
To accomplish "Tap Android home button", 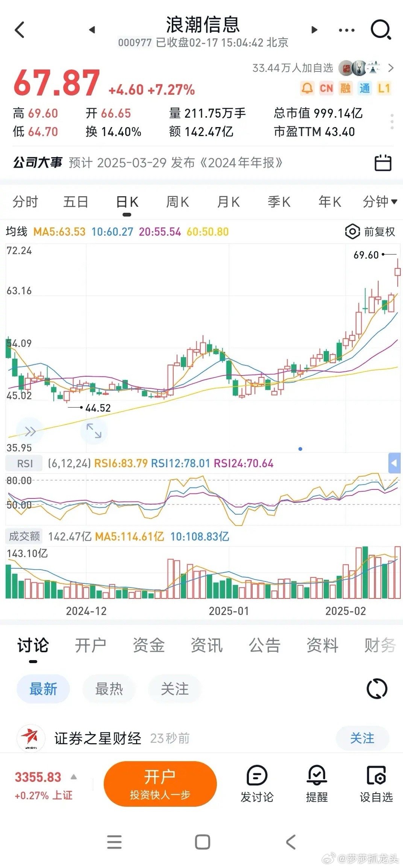I will click(203, 842).
